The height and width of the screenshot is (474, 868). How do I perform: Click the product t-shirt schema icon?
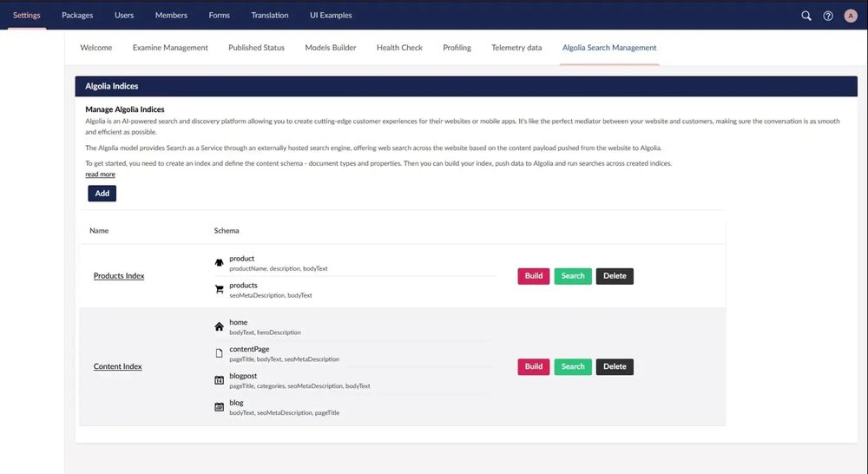tap(220, 262)
